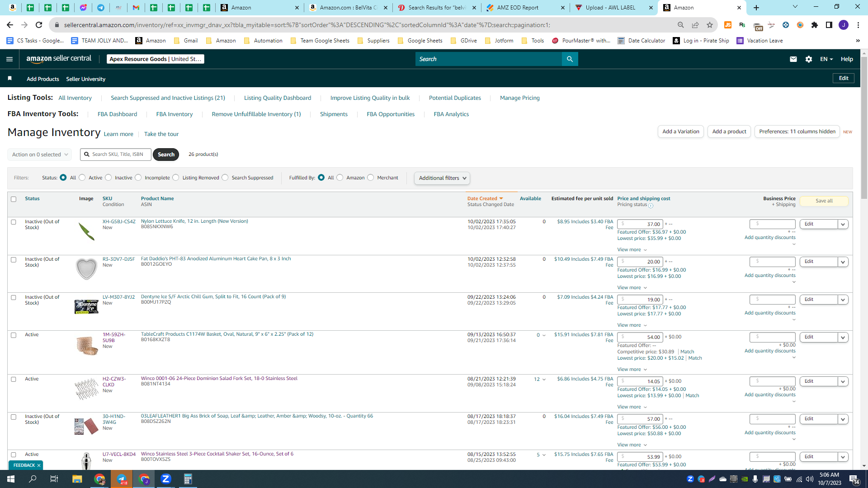Close the Feedback tab with X
This screenshot has width=868, height=488.
click(39, 465)
